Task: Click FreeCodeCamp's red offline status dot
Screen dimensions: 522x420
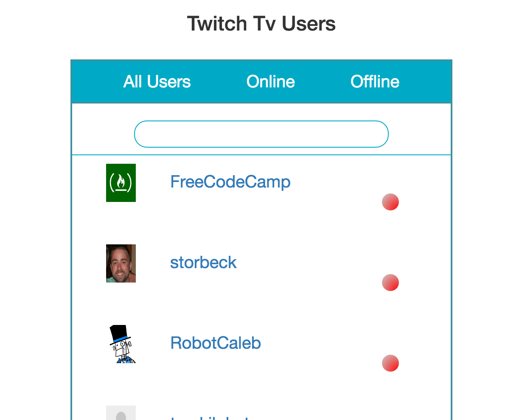Action: coord(390,202)
